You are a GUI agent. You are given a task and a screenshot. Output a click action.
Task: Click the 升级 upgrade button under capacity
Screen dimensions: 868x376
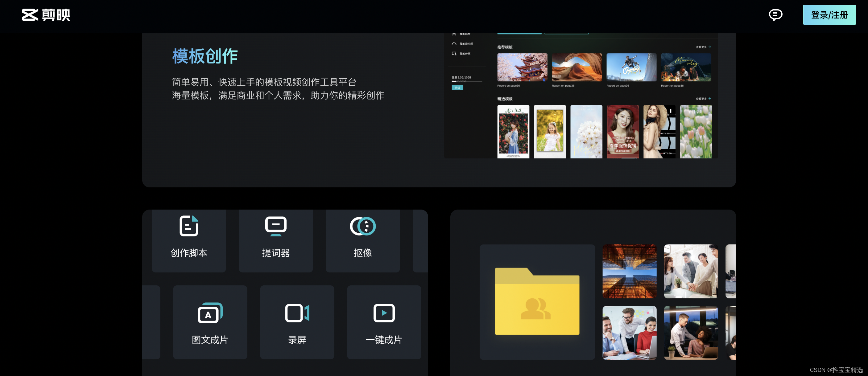tap(457, 88)
